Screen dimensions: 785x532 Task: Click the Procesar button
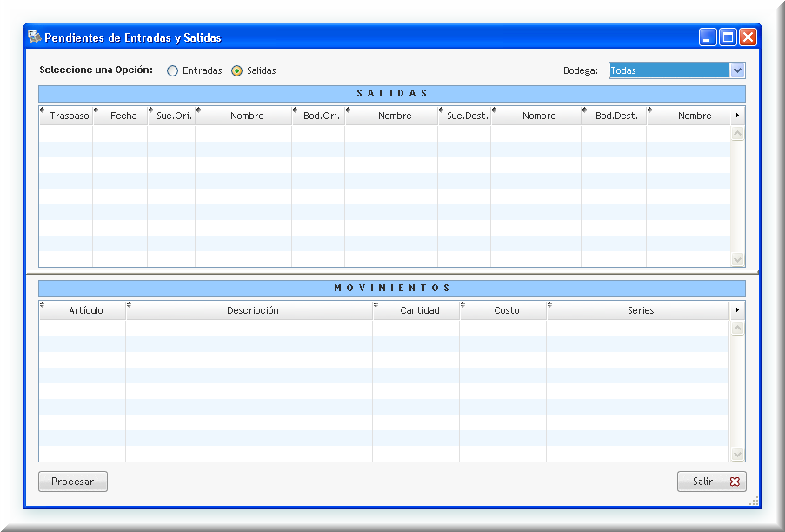click(x=73, y=482)
